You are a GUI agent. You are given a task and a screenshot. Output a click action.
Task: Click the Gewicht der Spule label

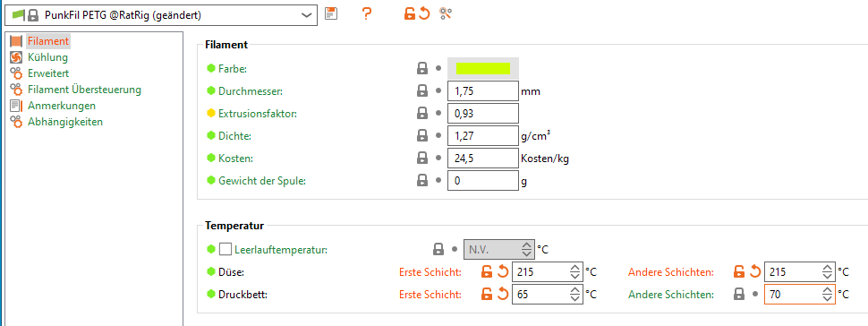262,181
